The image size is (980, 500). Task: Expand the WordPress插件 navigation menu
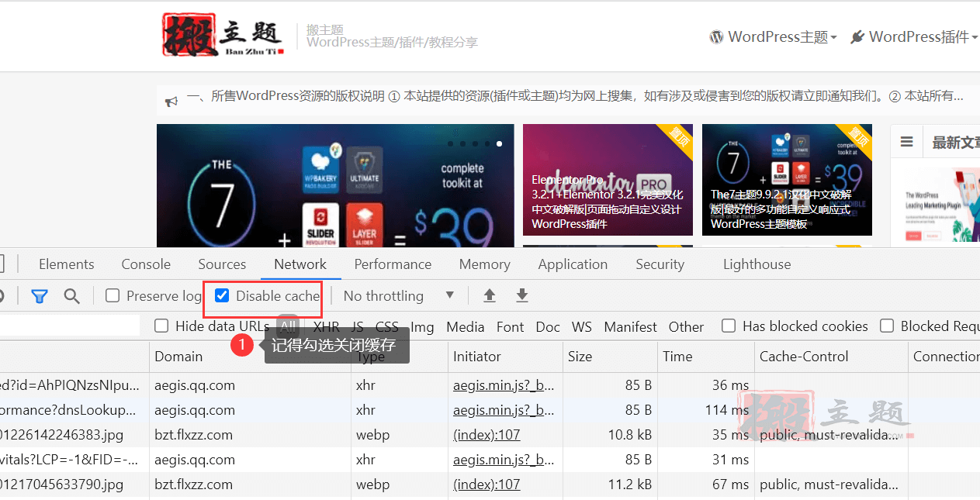[914, 36]
